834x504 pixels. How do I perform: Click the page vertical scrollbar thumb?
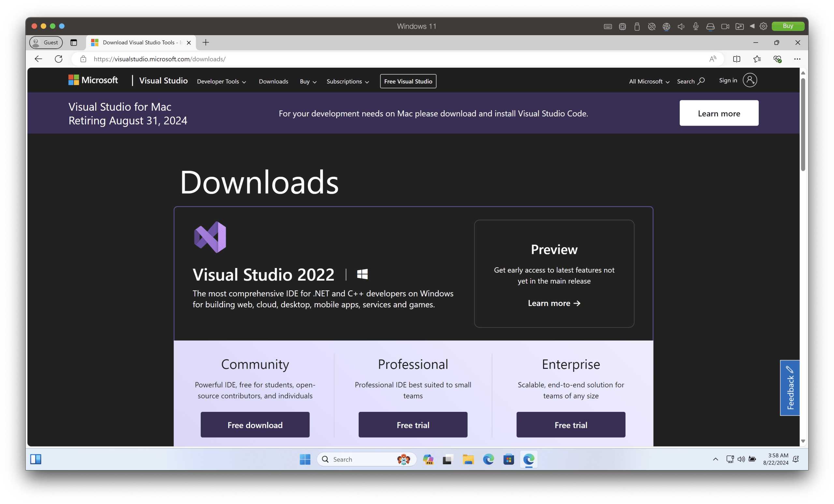pos(803,124)
